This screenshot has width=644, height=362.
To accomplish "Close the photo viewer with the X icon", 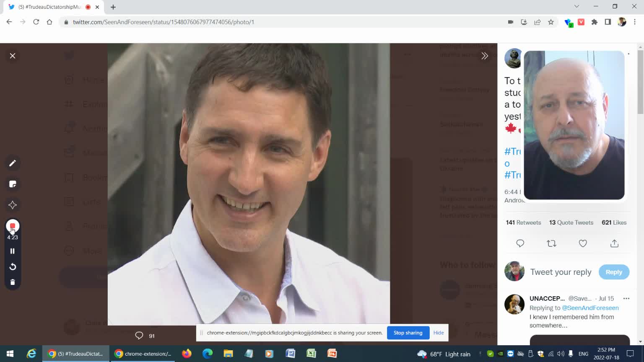I will (13, 56).
